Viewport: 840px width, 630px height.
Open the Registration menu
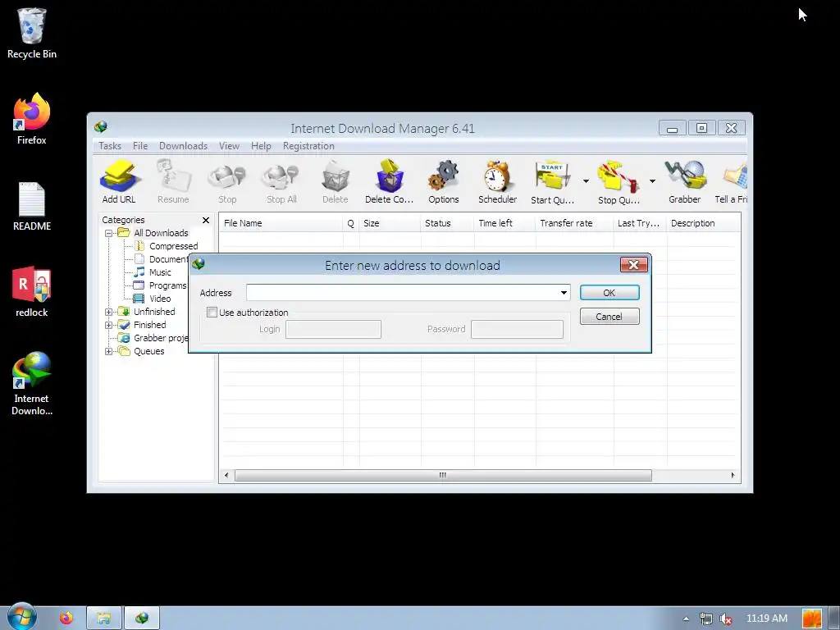(x=308, y=146)
